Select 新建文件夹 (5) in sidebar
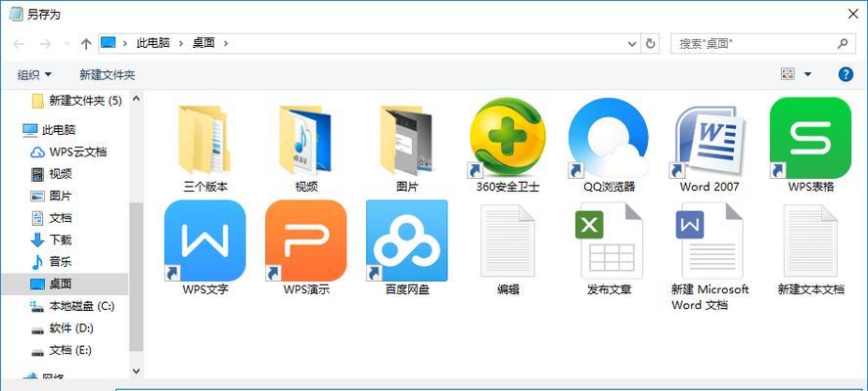This screenshot has height=391, width=868. click(x=76, y=101)
